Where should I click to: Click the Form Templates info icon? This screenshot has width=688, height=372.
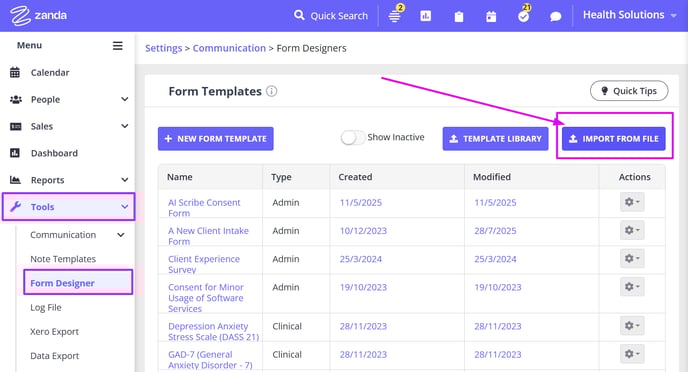(x=272, y=91)
